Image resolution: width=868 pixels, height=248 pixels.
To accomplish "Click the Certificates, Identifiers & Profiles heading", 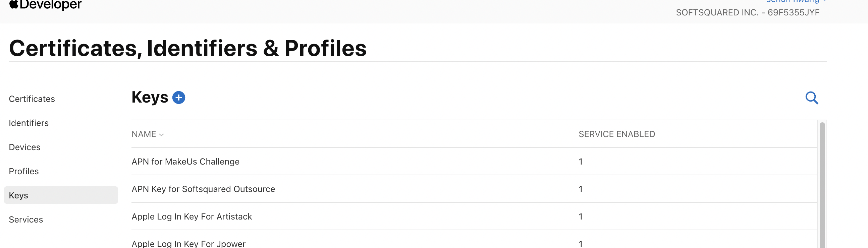I will [x=188, y=48].
